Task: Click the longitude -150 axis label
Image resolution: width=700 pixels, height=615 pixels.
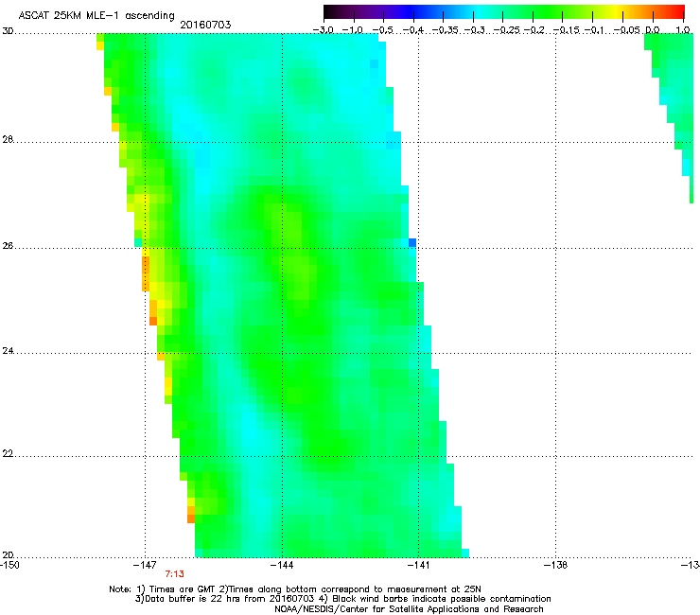Action: click(9, 565)
